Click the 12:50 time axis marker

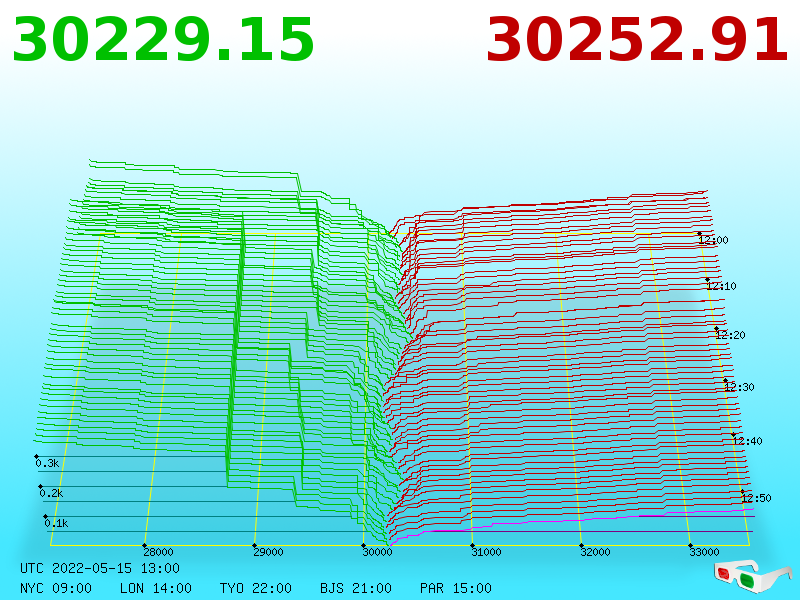756,498
